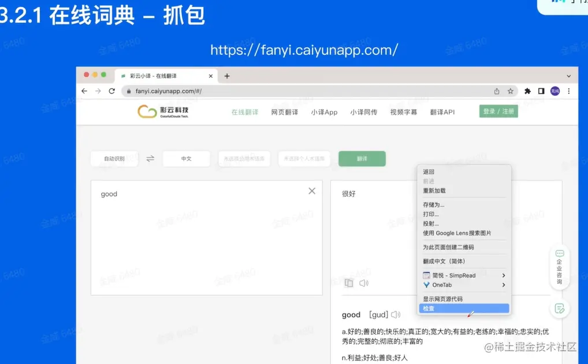The image size is (588, 364).
Task: Open the 小译同传 nav link
Action: click(364, 112)
